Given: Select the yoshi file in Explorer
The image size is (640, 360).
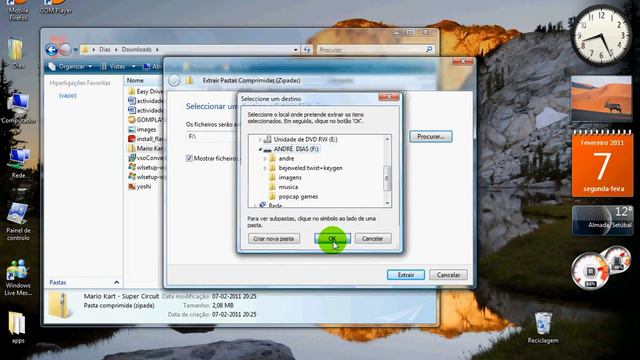Looking at the screenshot, I should 140,186.
